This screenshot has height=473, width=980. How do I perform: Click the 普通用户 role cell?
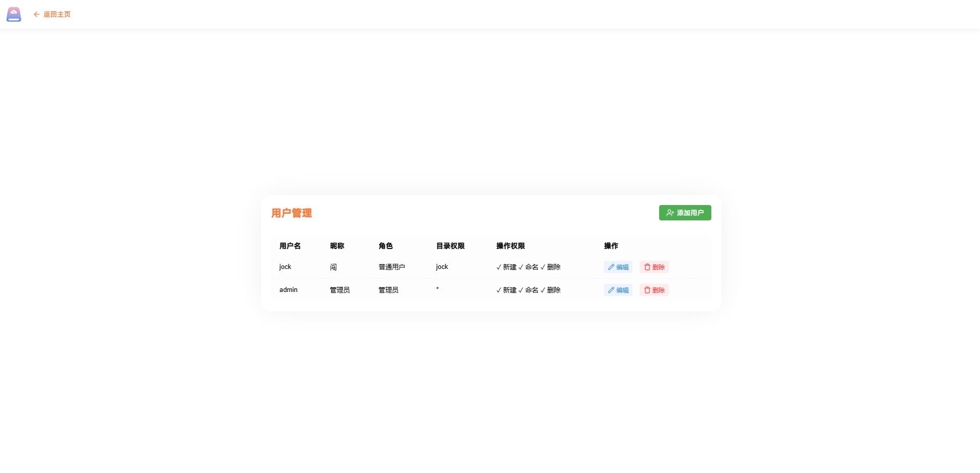point(392,267)
